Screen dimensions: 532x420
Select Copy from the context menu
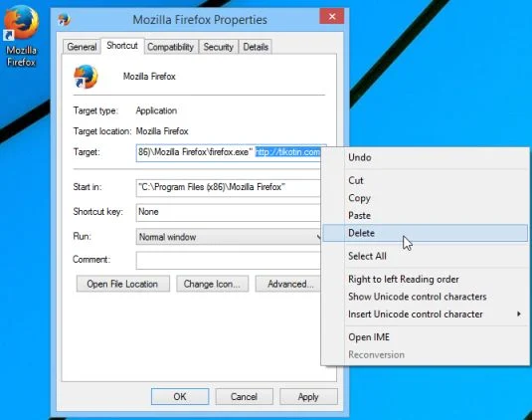pyautogui.click(x=426, y=198)
